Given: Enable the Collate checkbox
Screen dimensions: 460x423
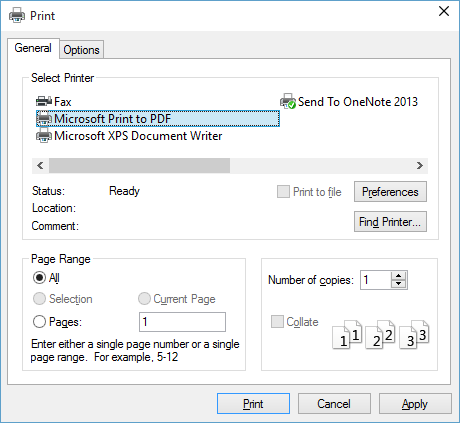Looking at the screenshot, I should coord(277,322).
